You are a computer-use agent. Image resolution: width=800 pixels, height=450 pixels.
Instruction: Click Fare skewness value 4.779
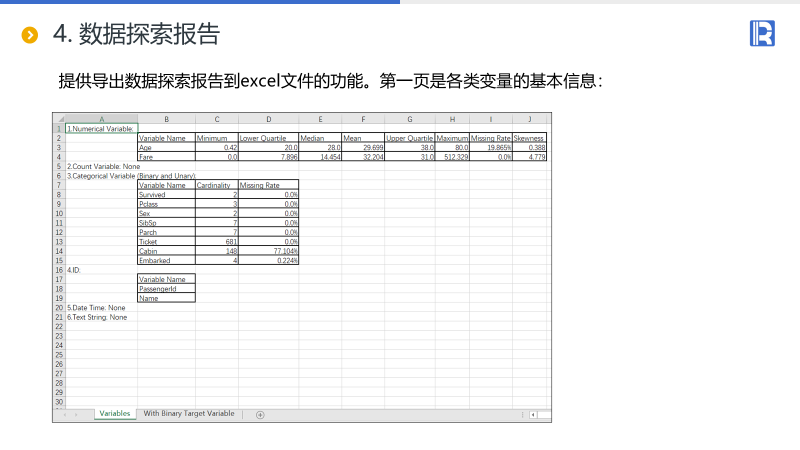(x=530, y=157)
